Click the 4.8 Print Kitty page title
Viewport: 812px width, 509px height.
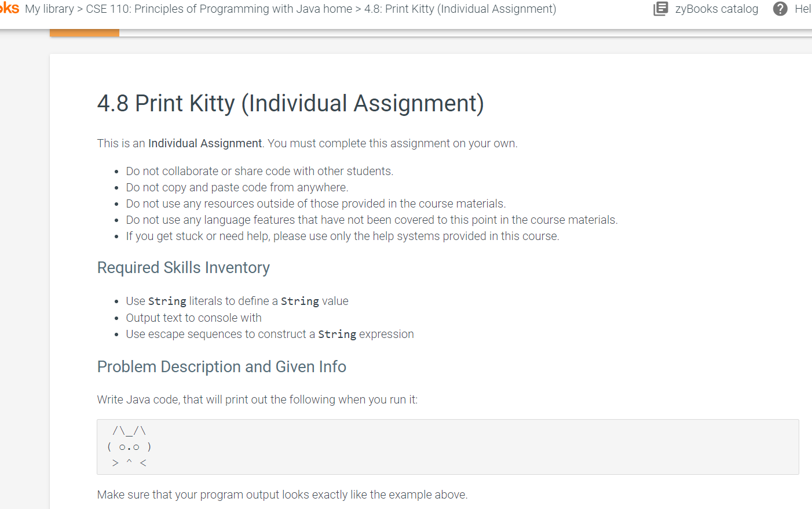[290, 104]
